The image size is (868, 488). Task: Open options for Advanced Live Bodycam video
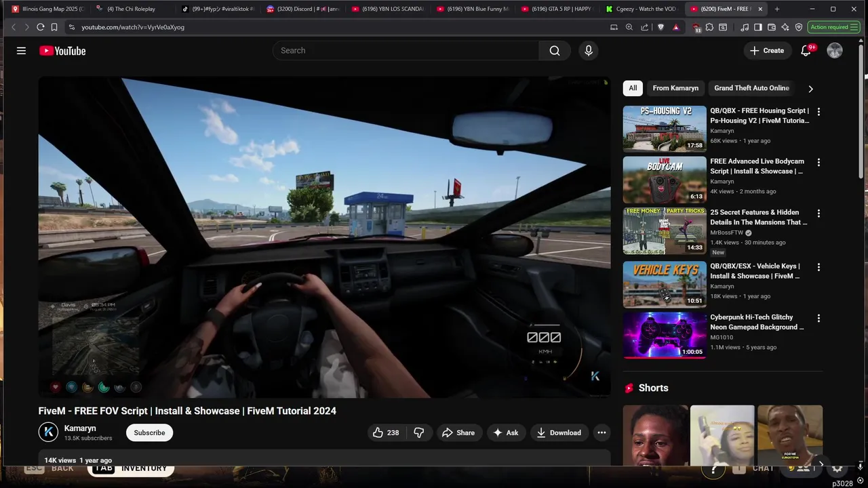click(818, 162)
